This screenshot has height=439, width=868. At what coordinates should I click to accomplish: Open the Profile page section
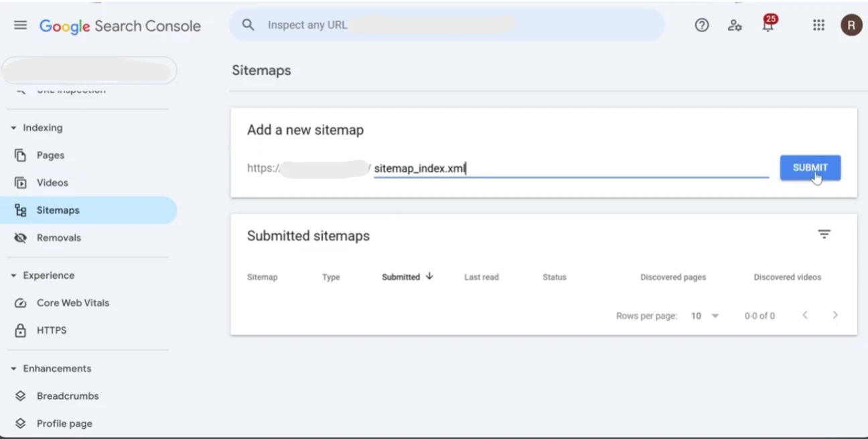(20, 424)
